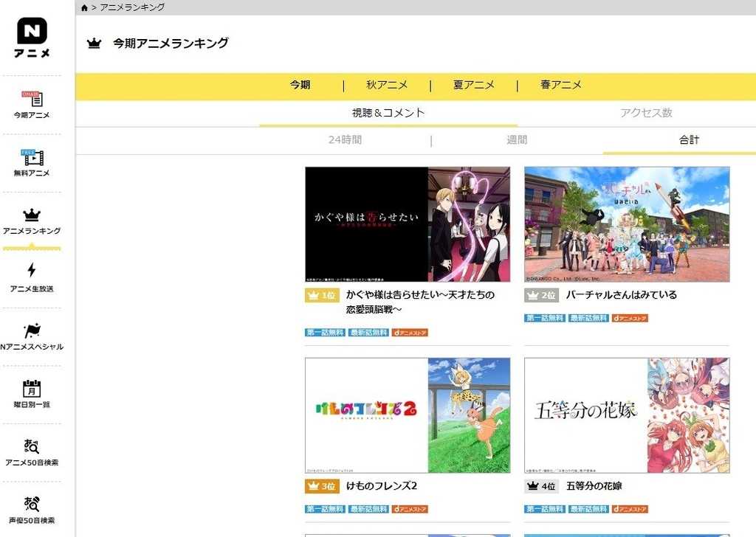Open バーチャルさんはみている thumbnail
This screenshot has height=537, width=756.
(627, 224)
